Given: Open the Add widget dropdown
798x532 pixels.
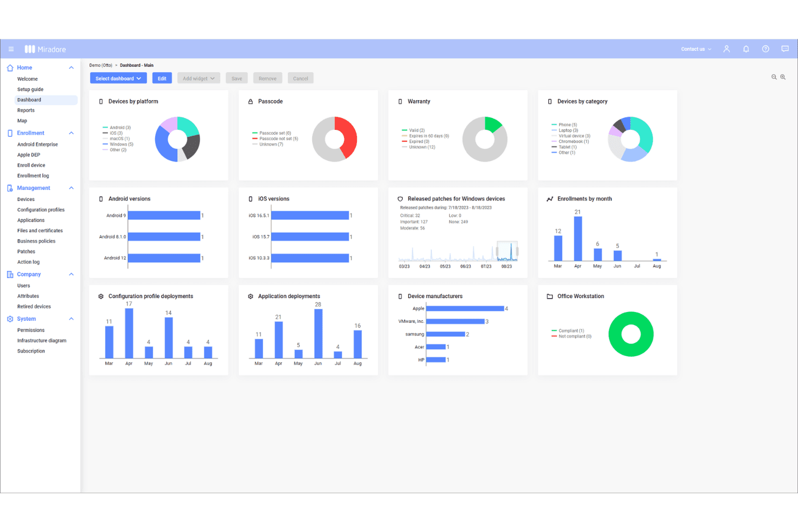Looking at the screenshot, I should pyautogui.click(x=198, y=79).
